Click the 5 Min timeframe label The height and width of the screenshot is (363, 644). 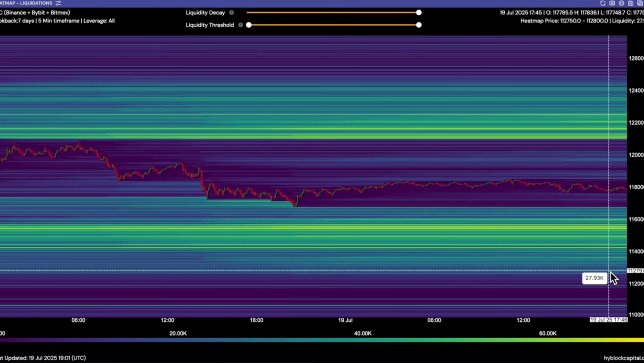(59, 21)
